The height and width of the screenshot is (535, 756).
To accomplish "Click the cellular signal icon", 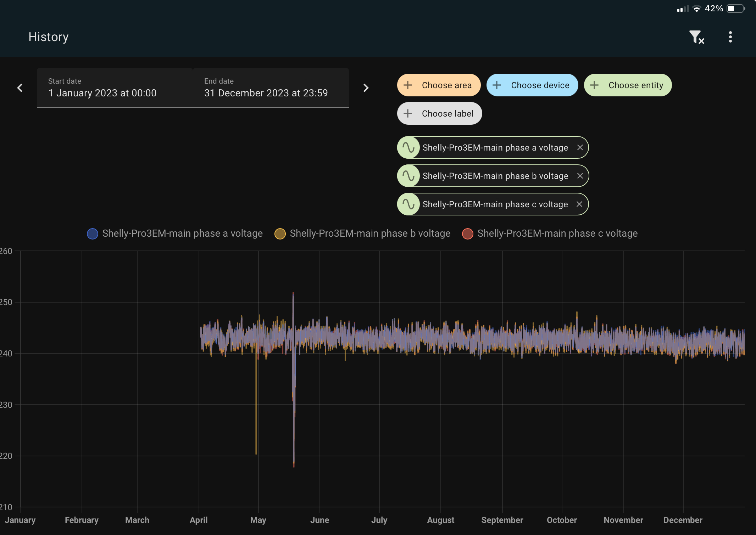I will pyautogui.click(x=683, y=9).
